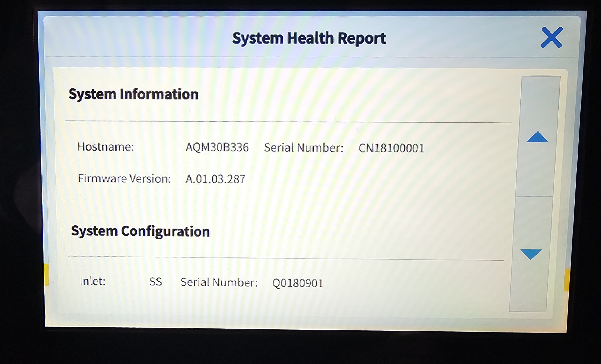601x364 pixels.
Task: Select the Serial Number label beside Hostname
Action: pos(304,148)
